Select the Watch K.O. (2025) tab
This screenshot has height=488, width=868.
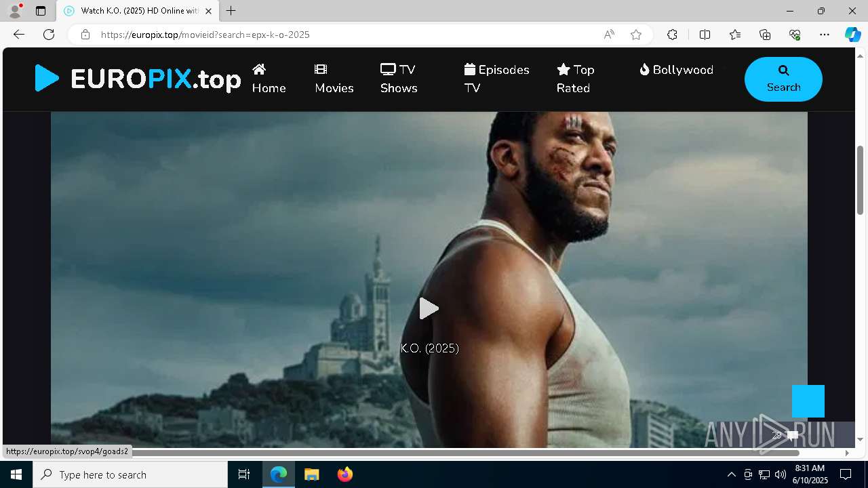point(139,11)
